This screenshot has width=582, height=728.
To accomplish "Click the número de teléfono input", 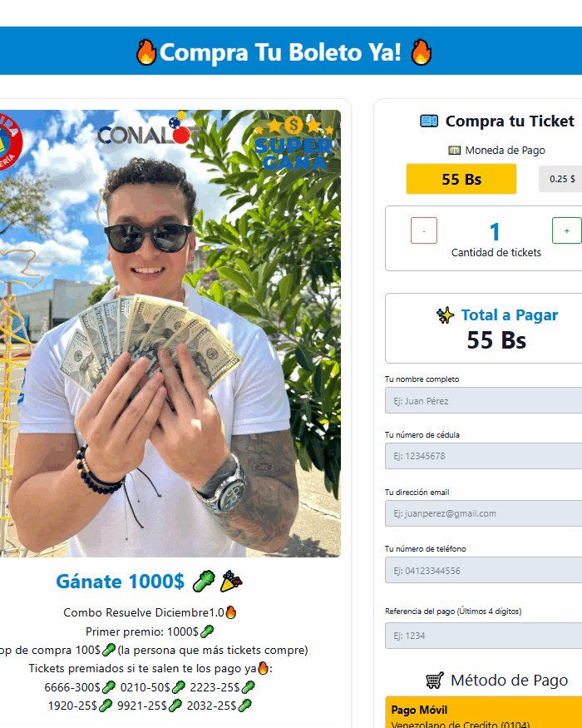I will [484, 570].
